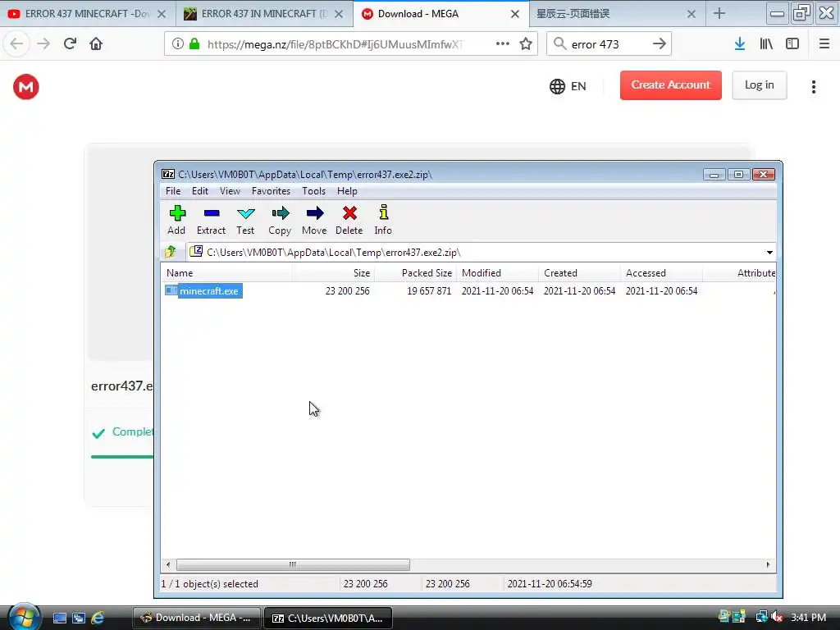Click the Copy tool in 7-Zip
This screenshot has width=840, height=630.
pyautogui.click(x=280, y=220)
